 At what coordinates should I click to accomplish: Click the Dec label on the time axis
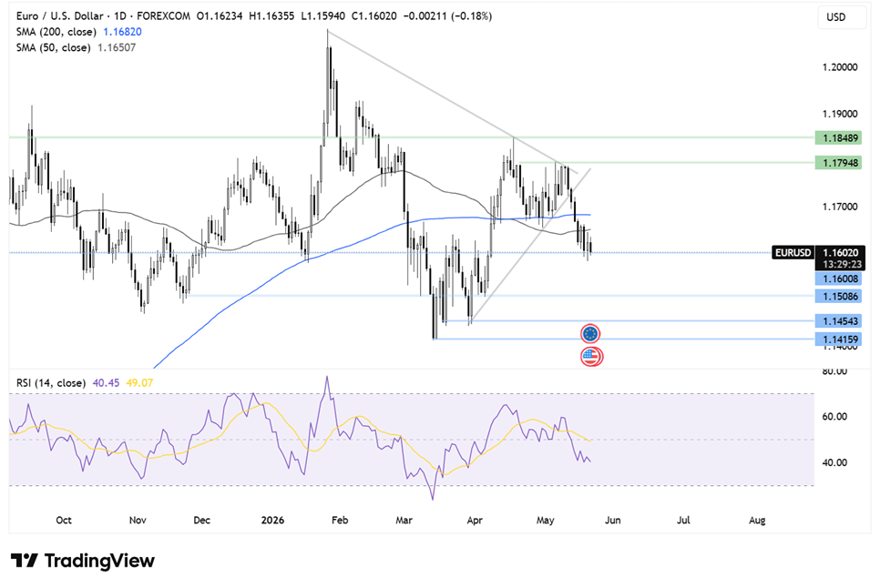(202, 520)
